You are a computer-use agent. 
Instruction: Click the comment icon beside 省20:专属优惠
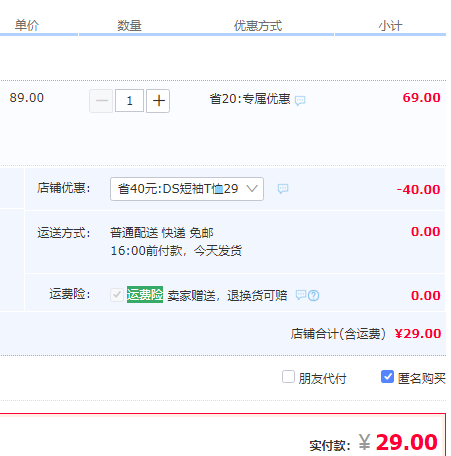coord(300,100)
